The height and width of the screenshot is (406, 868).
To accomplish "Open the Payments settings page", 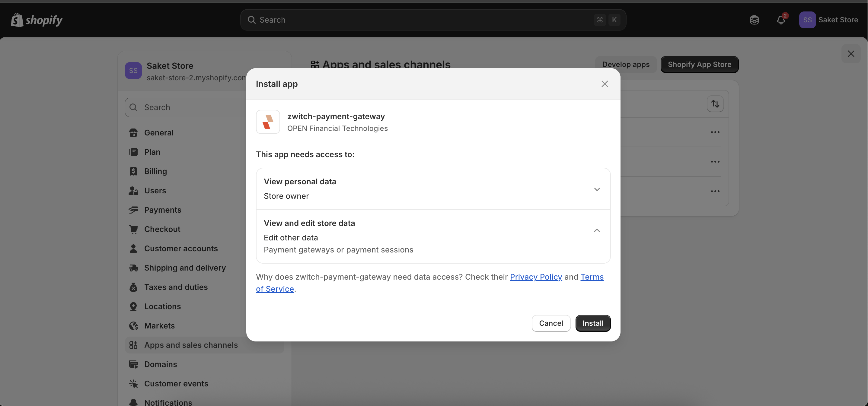I will (162, 210).
